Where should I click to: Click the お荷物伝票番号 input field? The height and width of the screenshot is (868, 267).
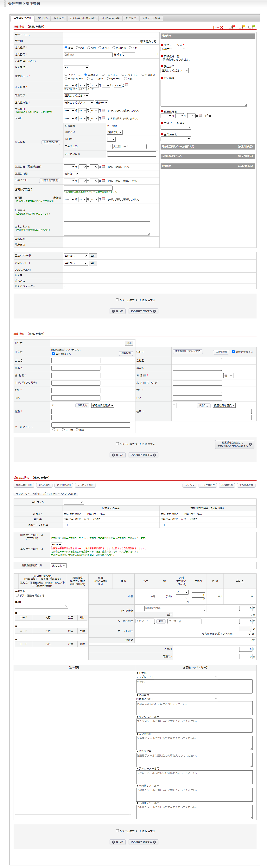click(88, 188)
